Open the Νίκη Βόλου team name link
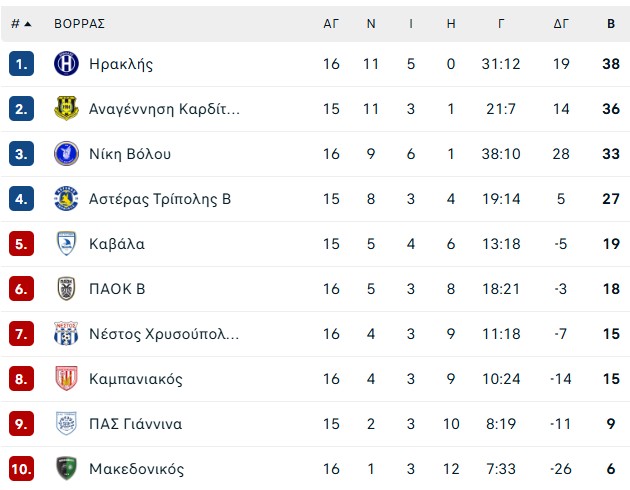The width and height of the screenshot is (630, 490). pyautogui.click(x=130, y=154)
